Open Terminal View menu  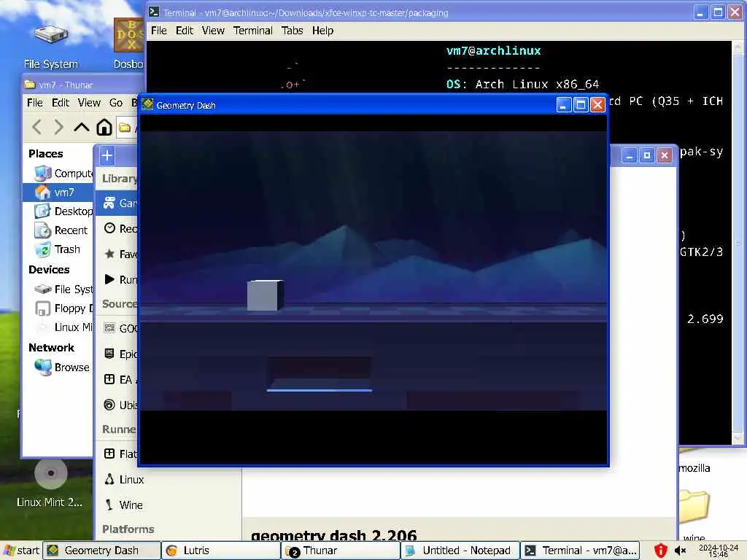click(213, 31)
